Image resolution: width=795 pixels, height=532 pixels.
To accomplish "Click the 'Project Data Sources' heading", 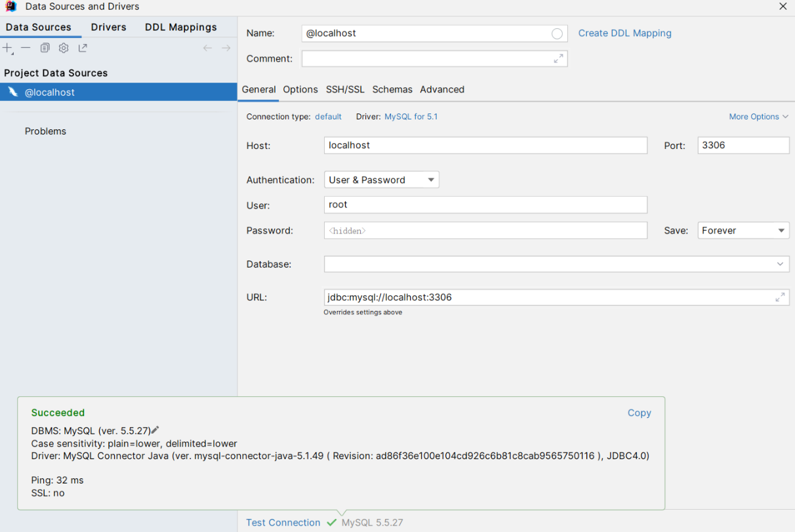I will tap(56, 73).
